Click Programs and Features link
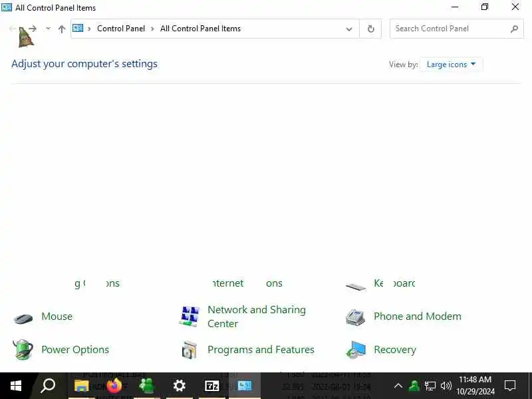The height and width of the screenshot is (399, 532). (261, 350)
